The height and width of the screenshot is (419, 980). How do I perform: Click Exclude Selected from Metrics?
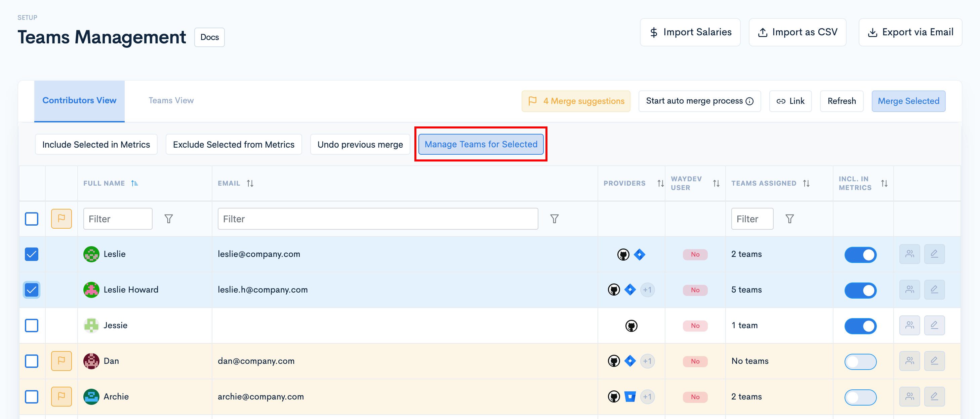[234, 145]
